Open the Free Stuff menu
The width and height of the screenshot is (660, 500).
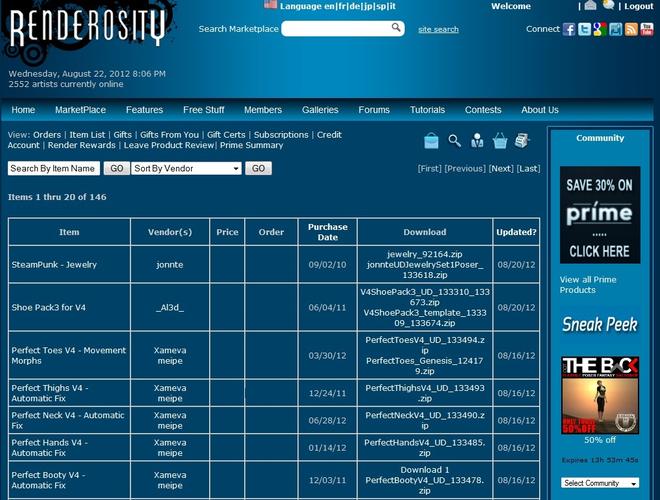204,110
